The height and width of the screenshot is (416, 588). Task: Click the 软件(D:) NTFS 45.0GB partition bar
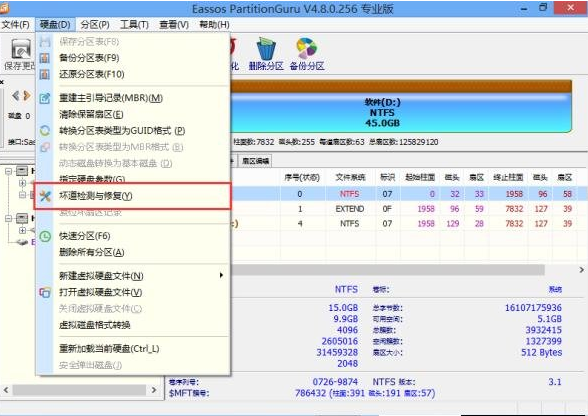click(401, 113)
